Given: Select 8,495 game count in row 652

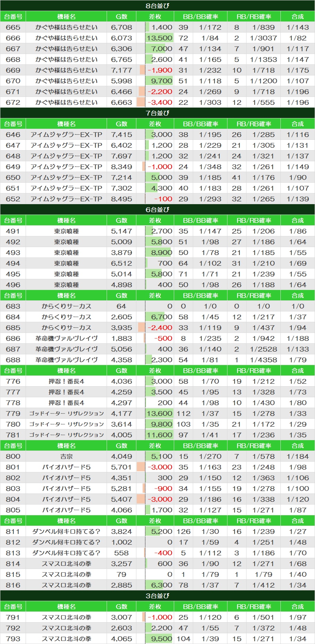Looking at the screenshot, I should tap(121, 199).
